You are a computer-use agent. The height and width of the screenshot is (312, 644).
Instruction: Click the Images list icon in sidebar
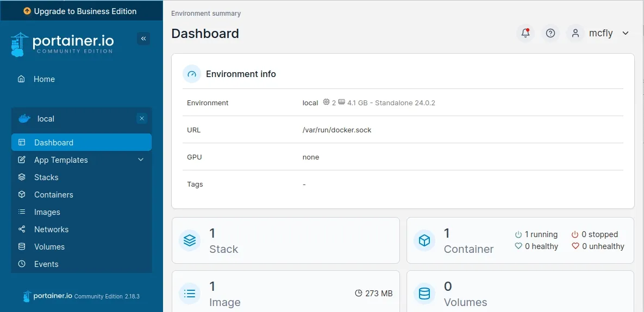[22, 212]
